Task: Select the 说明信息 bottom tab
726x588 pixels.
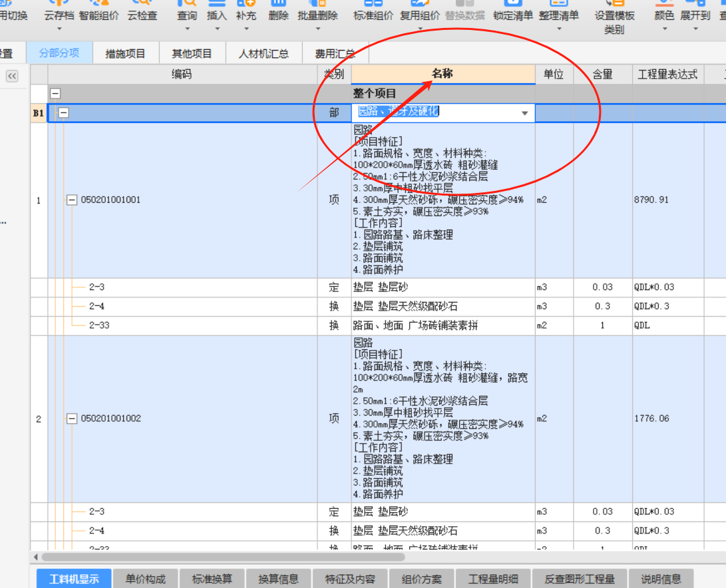Action: pos(661,579)
